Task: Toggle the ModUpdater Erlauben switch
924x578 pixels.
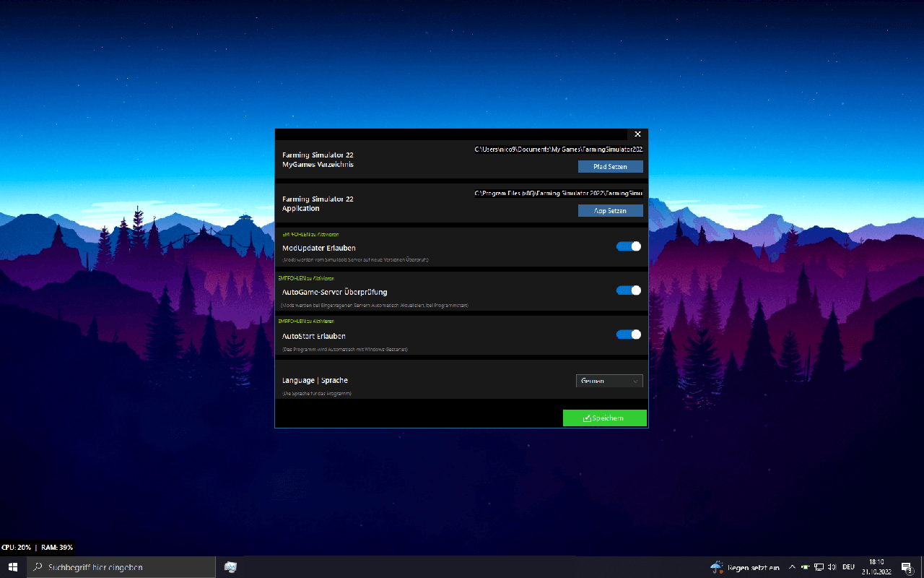Action: (x=629, y=246)
